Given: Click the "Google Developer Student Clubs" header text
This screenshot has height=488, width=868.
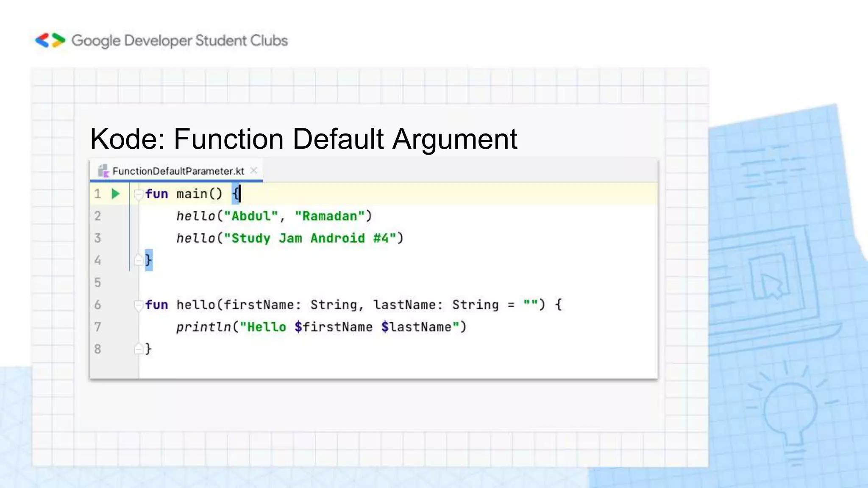Looking at the screenshot, I should [180, 41].
